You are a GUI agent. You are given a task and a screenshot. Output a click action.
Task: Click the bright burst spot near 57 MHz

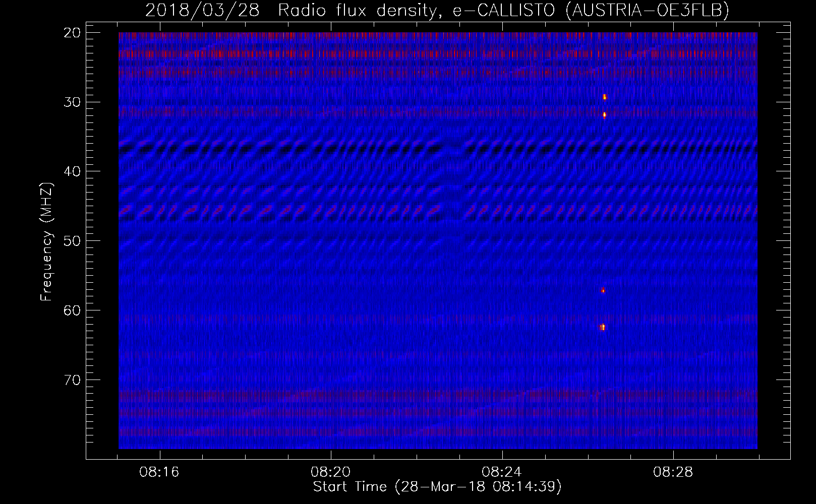click(603, 290)
